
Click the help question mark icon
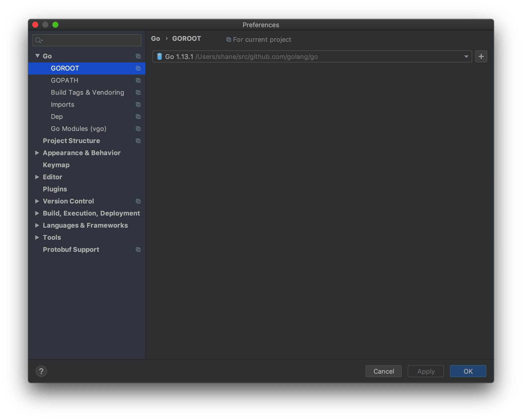pos(41,371)
